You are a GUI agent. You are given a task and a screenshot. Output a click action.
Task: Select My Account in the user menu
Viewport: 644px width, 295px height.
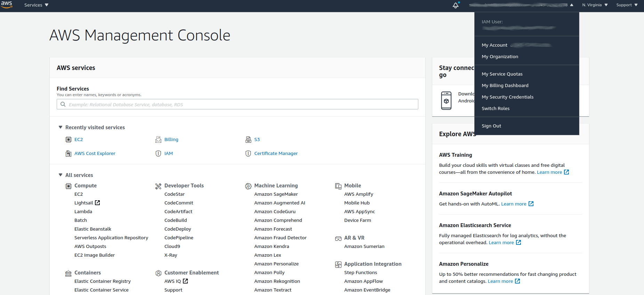[494, 45]
